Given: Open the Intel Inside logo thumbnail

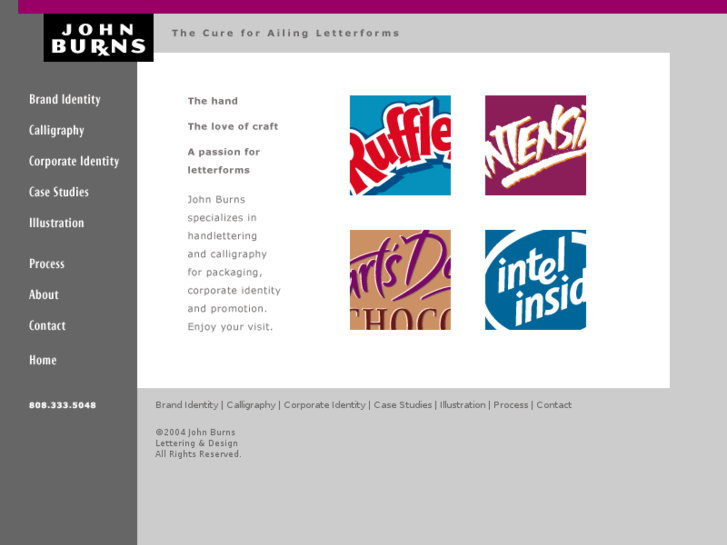Looking at the screenshot, I should click(536, 280).
